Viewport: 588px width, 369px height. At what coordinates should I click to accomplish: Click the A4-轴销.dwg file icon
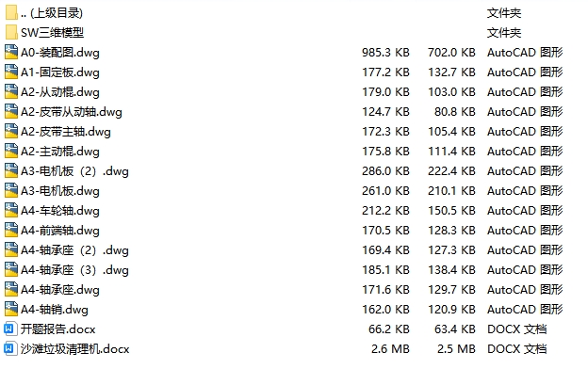click(11, 310)
